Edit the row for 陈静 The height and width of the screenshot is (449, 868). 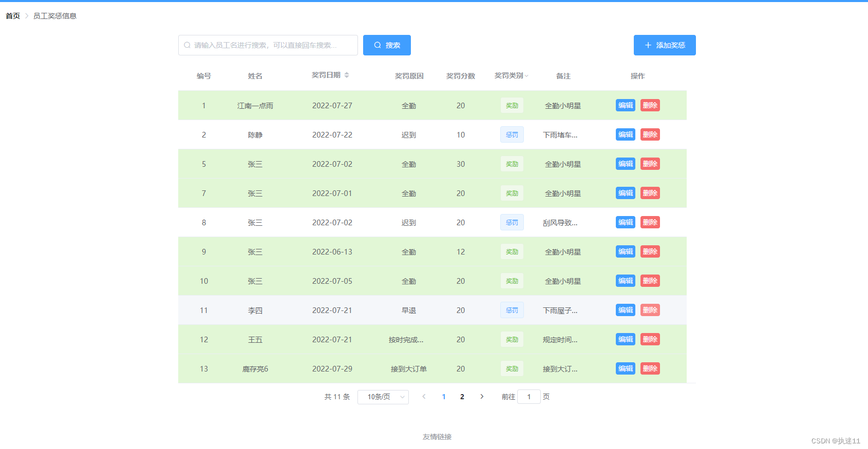pyautogui.click(x=626, y=134)
